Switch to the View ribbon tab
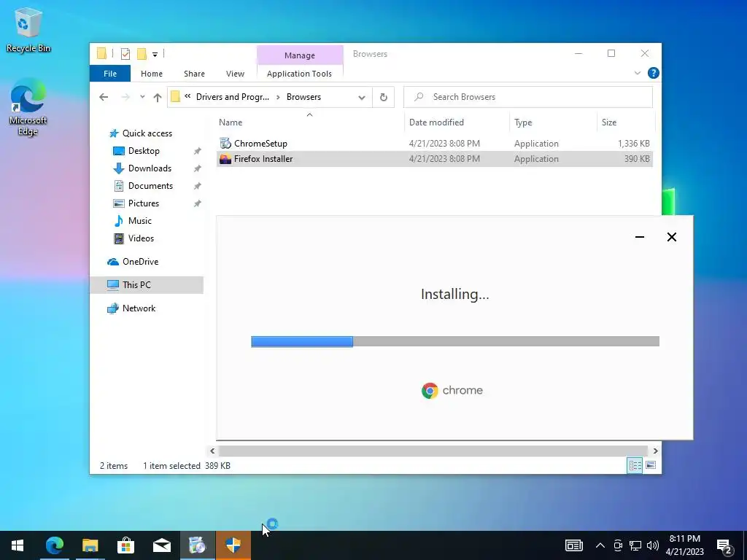Image resolution: width=747 pixels, height=560 pixels. (235, 74)
